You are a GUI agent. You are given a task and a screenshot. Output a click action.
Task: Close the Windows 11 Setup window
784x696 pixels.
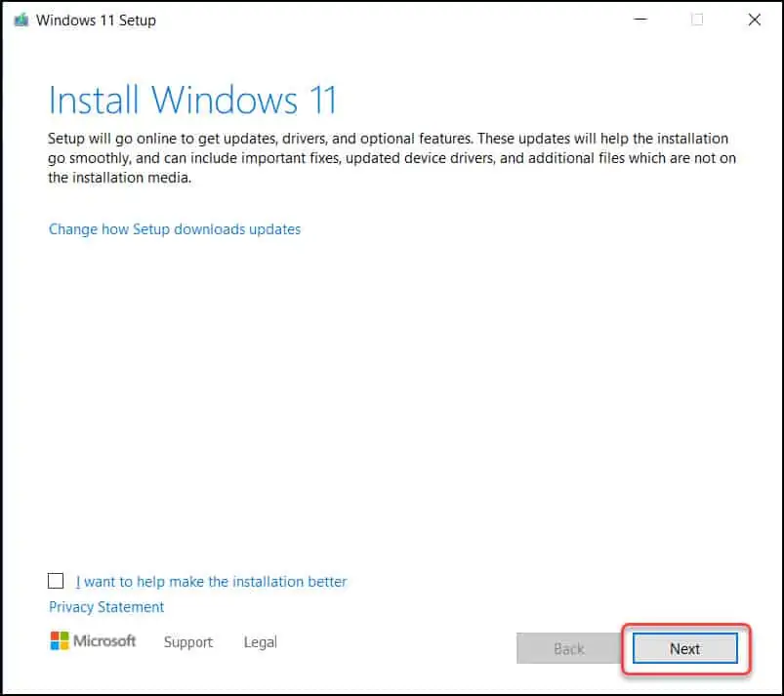click(x=754, y=20)
